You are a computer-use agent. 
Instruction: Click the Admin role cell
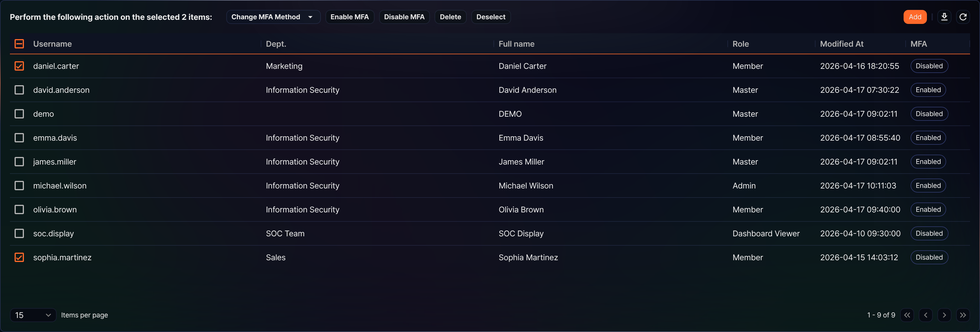tap(744, 186)
